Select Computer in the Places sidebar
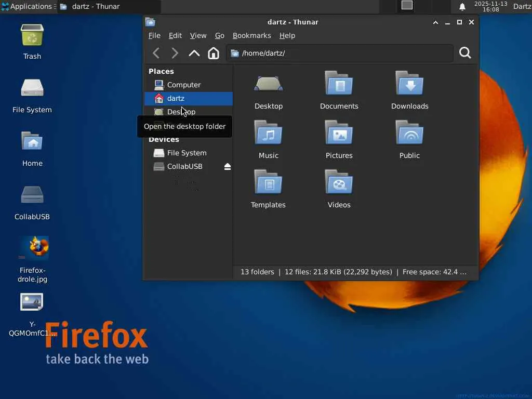 coord(189,85)
